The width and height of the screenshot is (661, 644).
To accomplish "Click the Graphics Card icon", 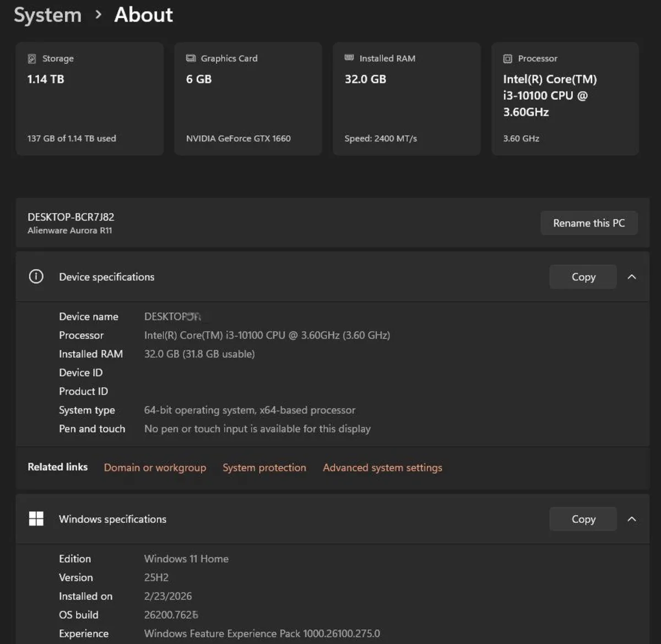I will pyautogui.click(x=191, y=57).
